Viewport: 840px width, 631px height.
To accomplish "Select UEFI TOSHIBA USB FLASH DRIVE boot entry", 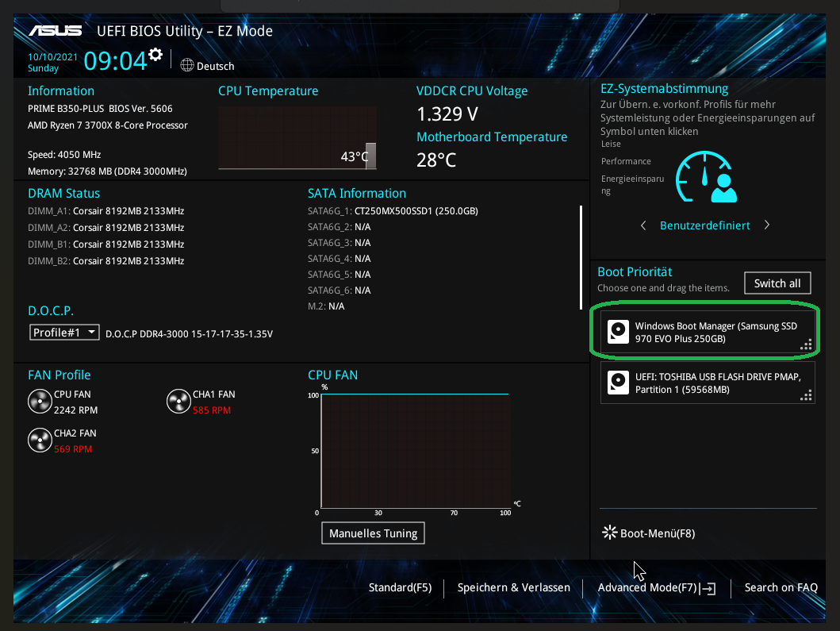I will point(708,383).
